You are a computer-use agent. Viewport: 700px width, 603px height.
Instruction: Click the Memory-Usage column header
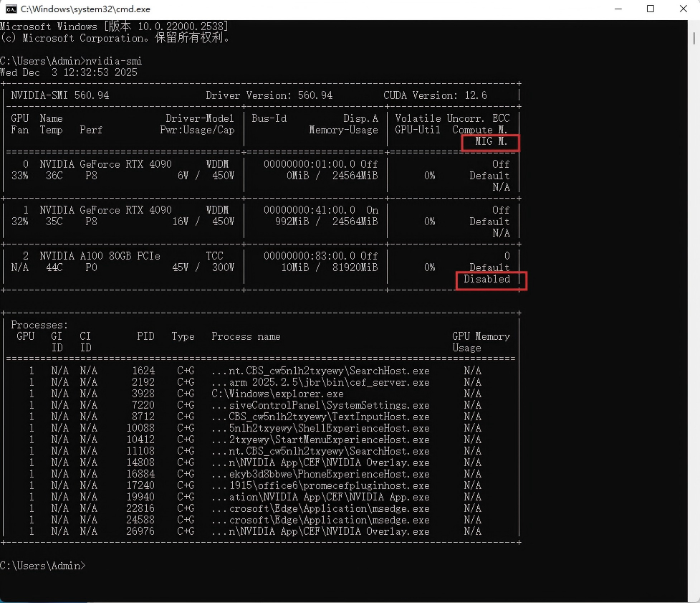coord(344,130)
